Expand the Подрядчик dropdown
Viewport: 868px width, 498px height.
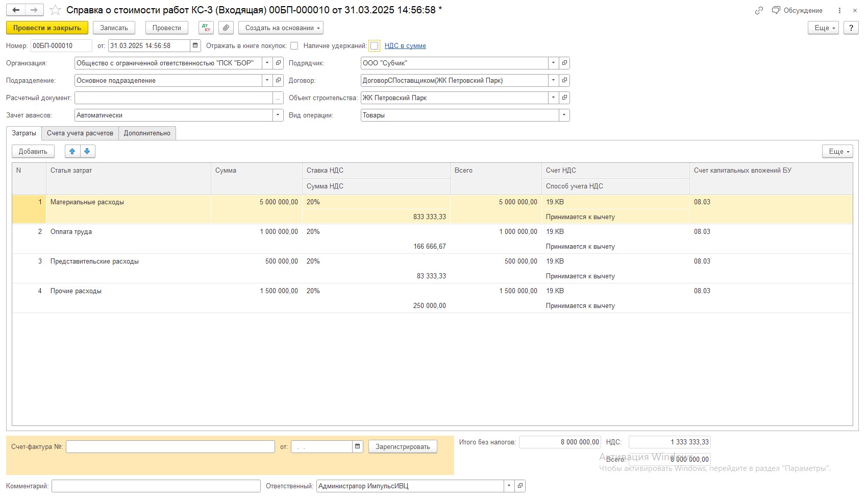coord(554,63)
